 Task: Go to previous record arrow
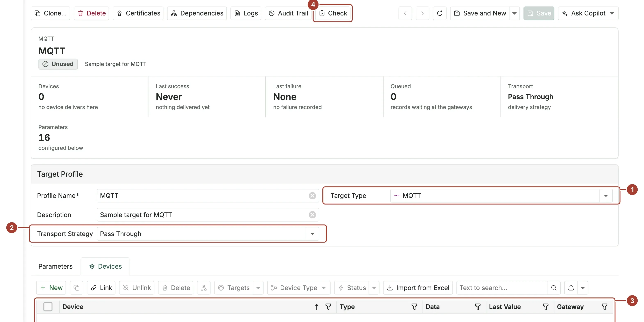(405, 13)
